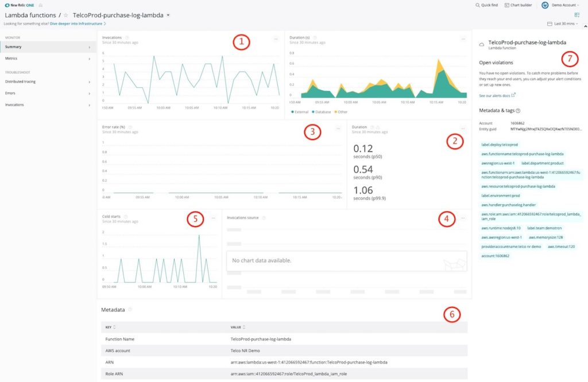Open the entity picker arrow next to TelcoProd-purchase-log-lambda title
Screen dimensions: 588x382
[x=168, y=15]
